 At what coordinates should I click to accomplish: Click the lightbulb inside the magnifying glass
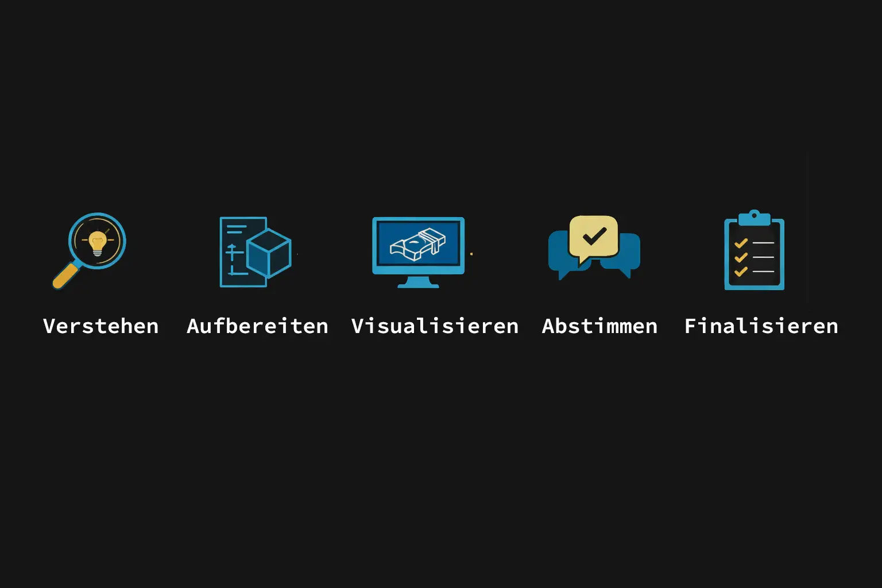(98, 243)
